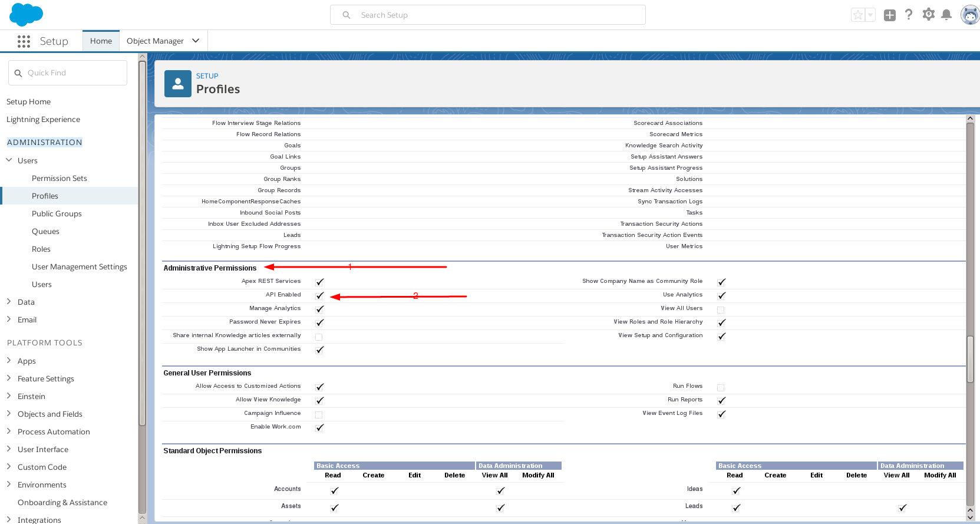The height and width of the screenshot is (524, 980).
Task: Open the Setup gear menu
Action: click(928, 14)
